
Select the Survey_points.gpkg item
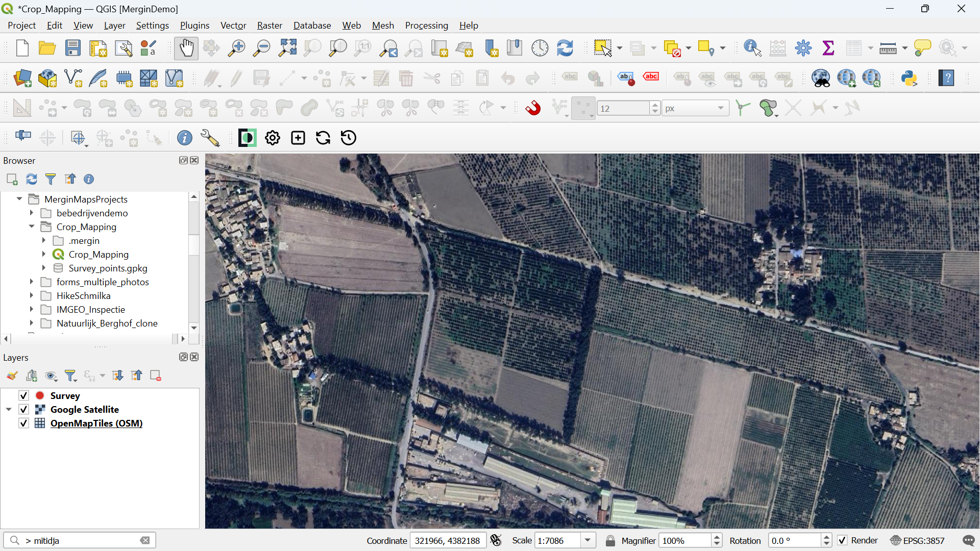(x=108, y=268)
